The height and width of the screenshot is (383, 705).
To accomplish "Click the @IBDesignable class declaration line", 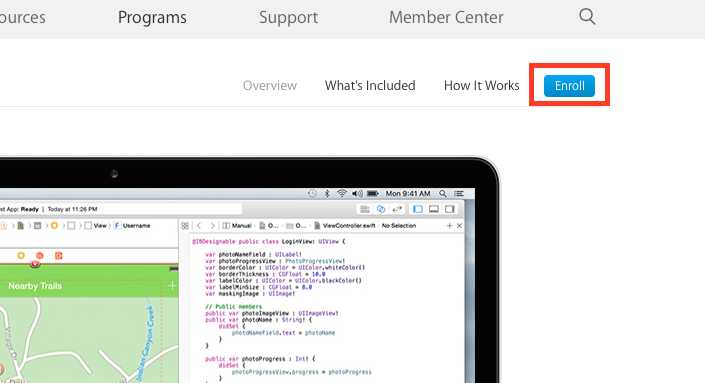I will pyautogui.click(x=269, y=241).
